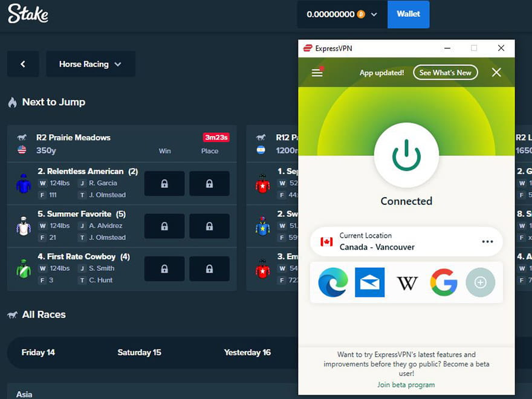This screenshot has height=399, width=532.
Task: Click trainer name C. Hunt
Action: click(100, 281)
